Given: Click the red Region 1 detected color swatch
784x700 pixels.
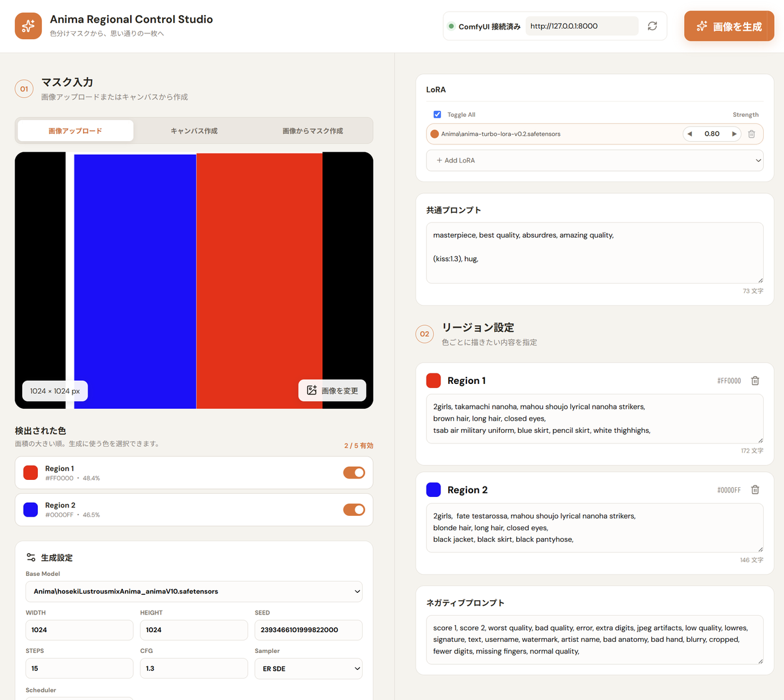Looking at the screenshot, I should (x=31, y=473).
